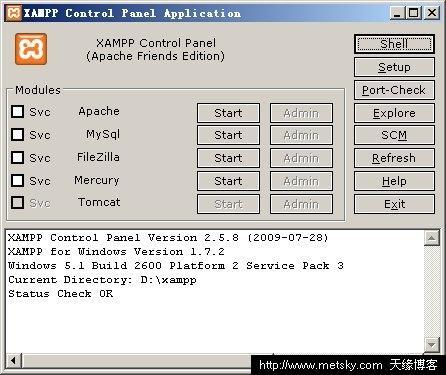Click the 'Status Check OK' log line
Viewport: 446px width, 375px height.
tap(61, 294)
